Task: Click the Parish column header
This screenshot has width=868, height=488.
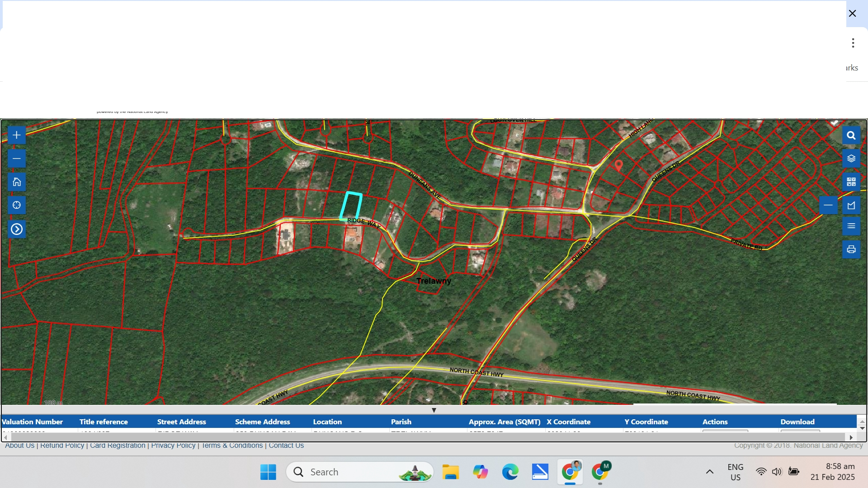Action: (401, 422)
